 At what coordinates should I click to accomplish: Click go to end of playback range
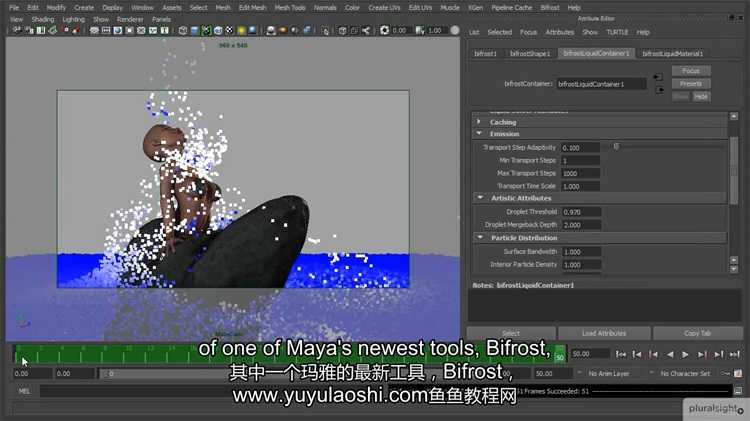[x=735, y=355]
